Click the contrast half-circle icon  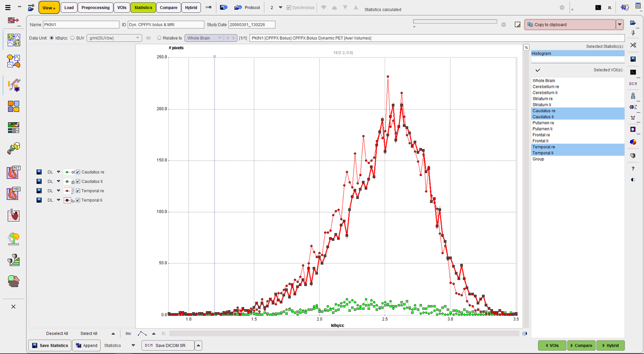tap(633, 180)
